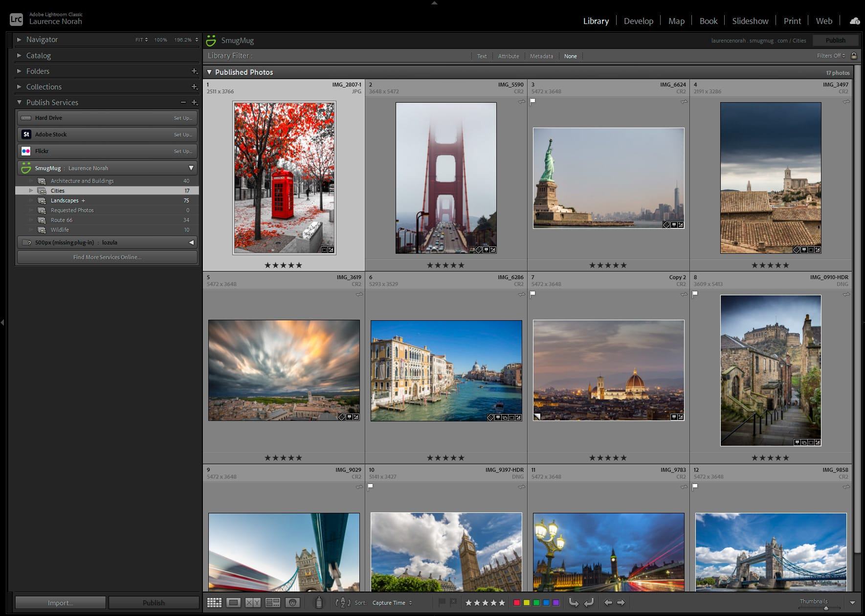Open the Sort Capture Time dropdown
The height and width of the screenshot is (616, 865).
point(391,603)
